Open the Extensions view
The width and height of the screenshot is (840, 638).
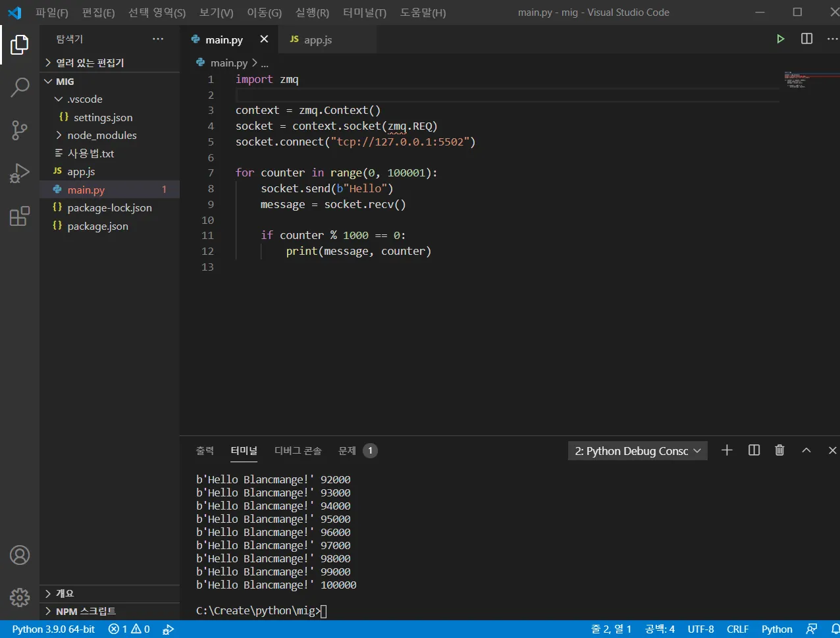(20, 216)
